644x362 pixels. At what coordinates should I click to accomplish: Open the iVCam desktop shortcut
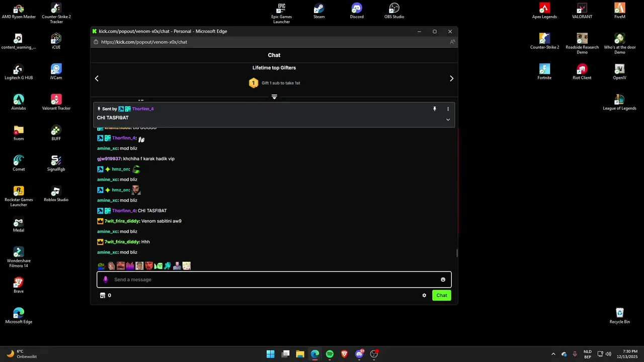[56, 72]
